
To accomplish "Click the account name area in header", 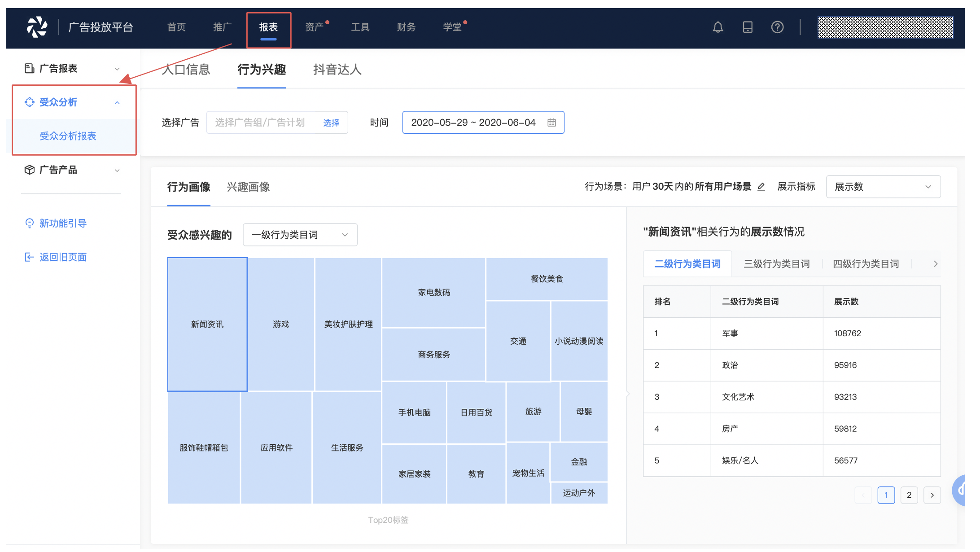I will [x=885, y=27].
